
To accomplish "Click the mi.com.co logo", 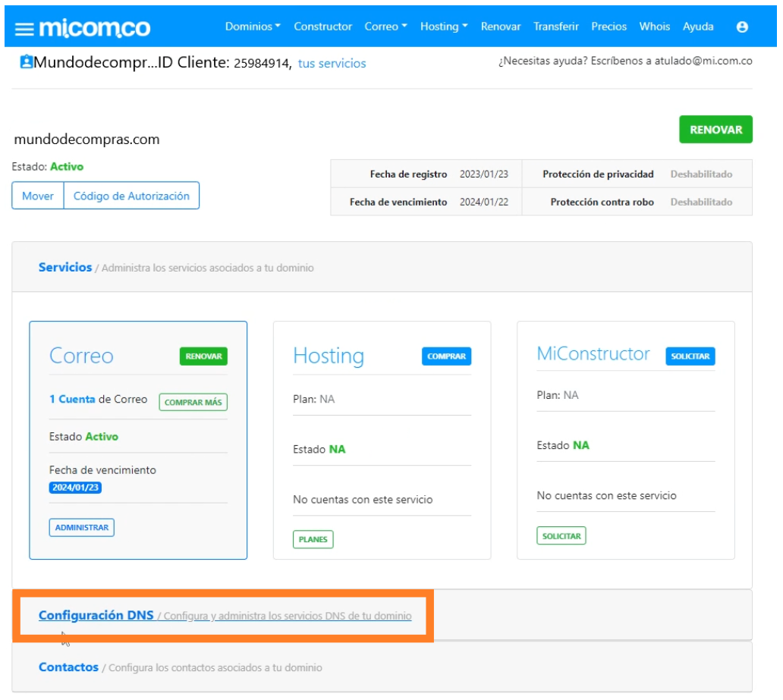I will (95, 27).
